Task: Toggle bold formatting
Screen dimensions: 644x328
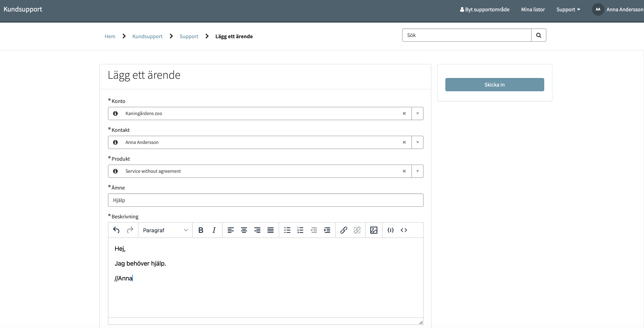Action: coord(201,230)
